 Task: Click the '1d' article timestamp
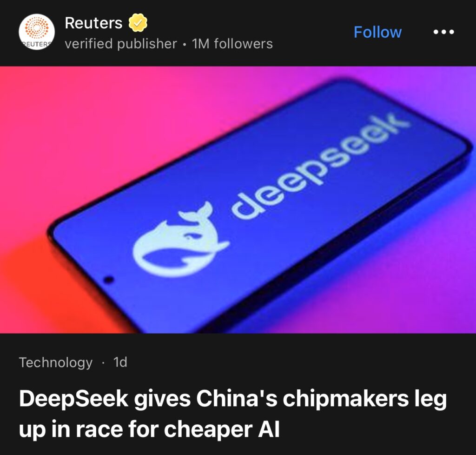tap(120, 362)
